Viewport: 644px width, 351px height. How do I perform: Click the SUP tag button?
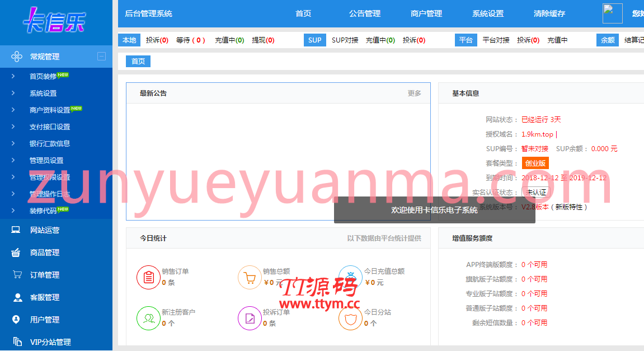(314, 40)
